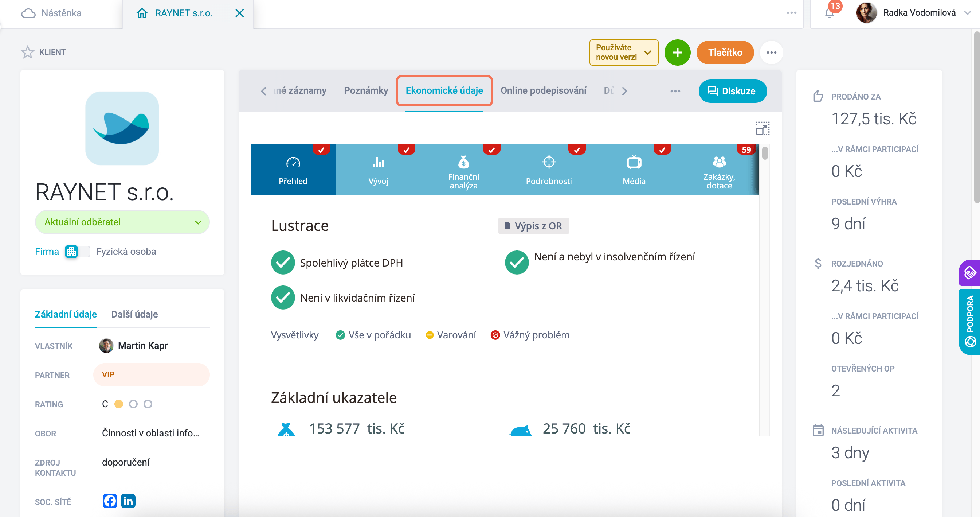980x517 pixels.
Task: Click the Není v likvidačním řízení green check
Action: 283,298
